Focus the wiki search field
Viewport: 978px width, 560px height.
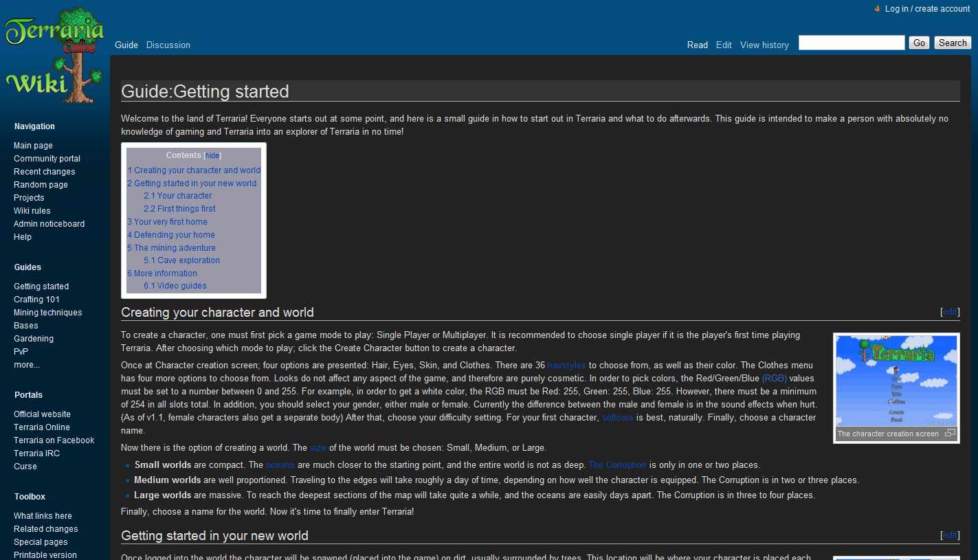pyautogui.click(x=852, y=43)
